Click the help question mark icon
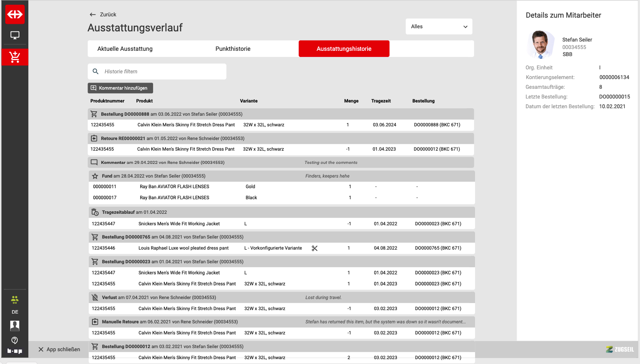The image size is (640, 364). pyautogui.click(x=15, y=340)
